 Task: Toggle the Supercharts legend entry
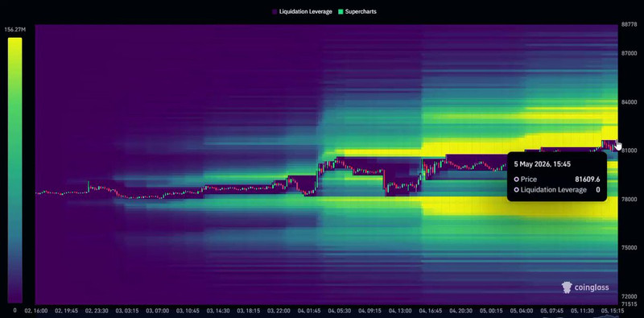tap(357, 11)
